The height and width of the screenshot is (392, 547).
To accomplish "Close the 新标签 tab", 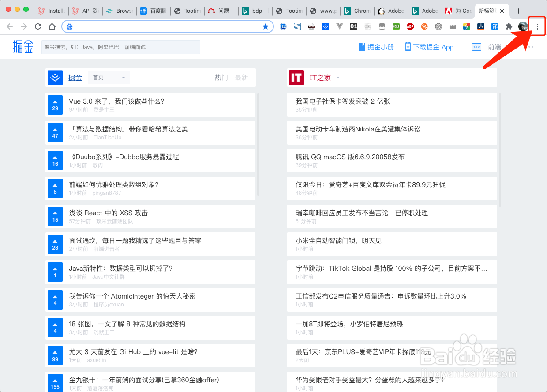I will pyautogui.click(x=502, y=11).
